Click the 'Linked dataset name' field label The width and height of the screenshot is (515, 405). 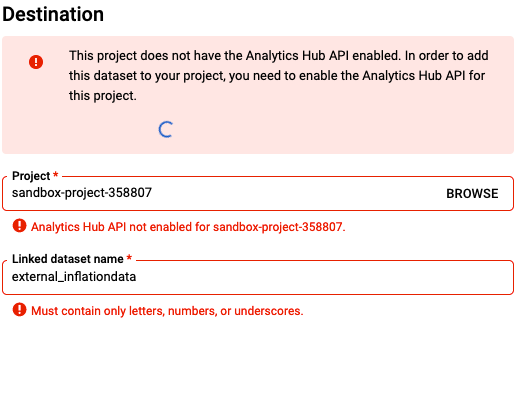point(68,259)
